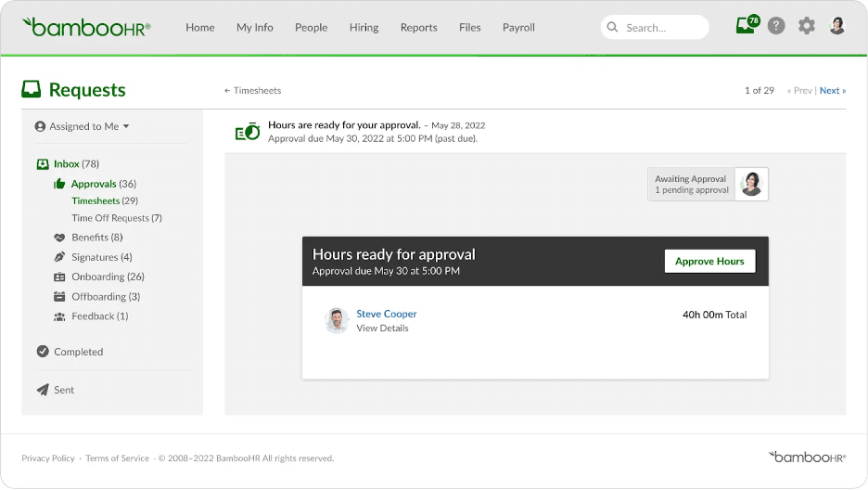
Task: Select Onboarding (26) in the sidebar
Action: (x=108, y=277)
